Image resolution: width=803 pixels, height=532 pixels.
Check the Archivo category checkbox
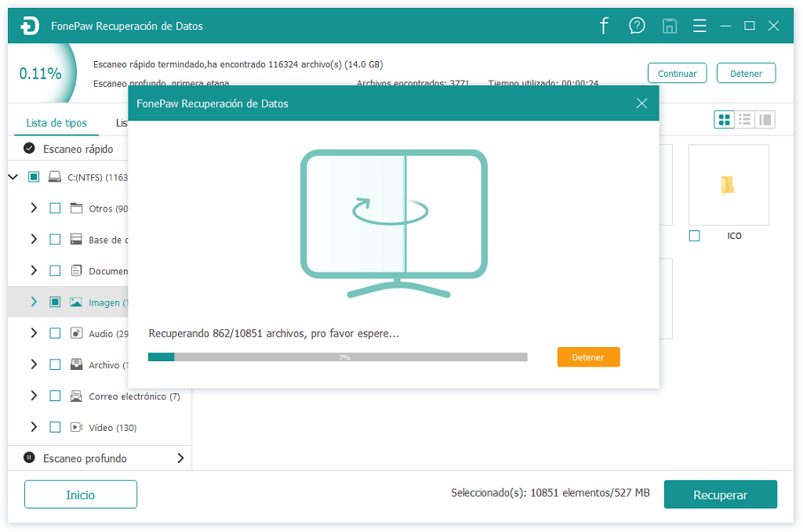pyautogui.click(x=55, y=364)
